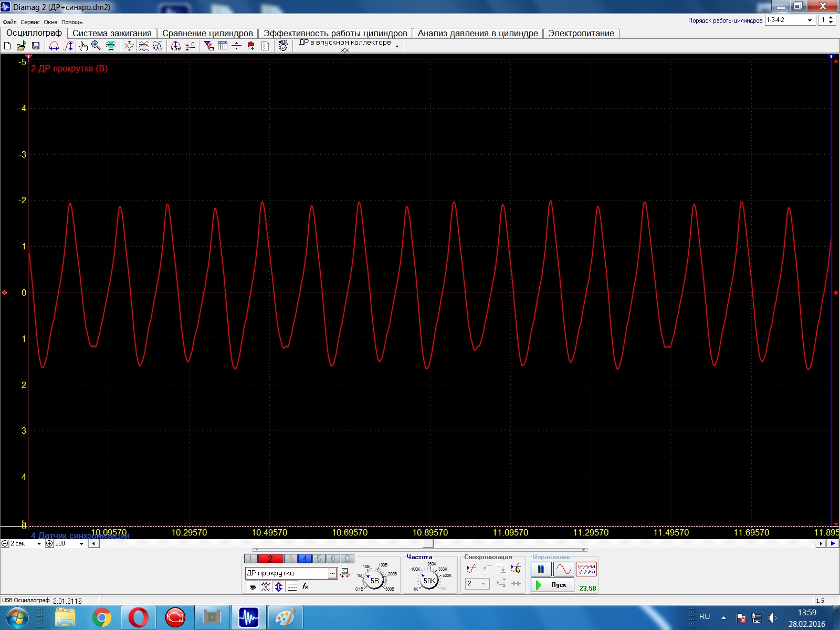This screenshot has width=840, height=630.
Task: Open cylinder firing order 1-3-4-2 dropdown
Action: click(x=790, y=20)
